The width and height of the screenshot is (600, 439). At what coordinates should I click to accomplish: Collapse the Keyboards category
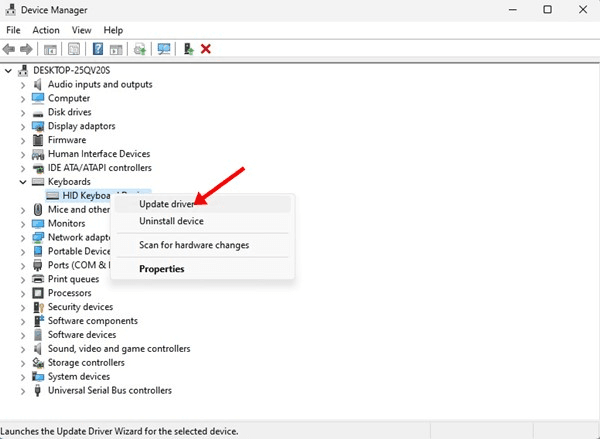pos(23,182)
